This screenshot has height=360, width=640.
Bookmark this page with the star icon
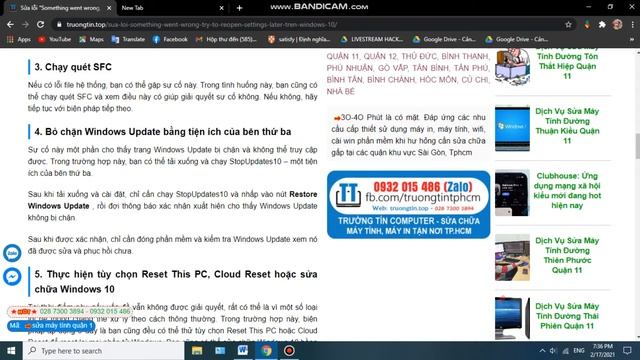click(x=568, y=24)
